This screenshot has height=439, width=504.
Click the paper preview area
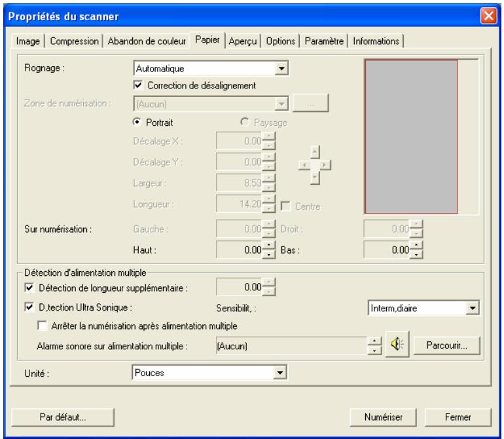point(421,136)
